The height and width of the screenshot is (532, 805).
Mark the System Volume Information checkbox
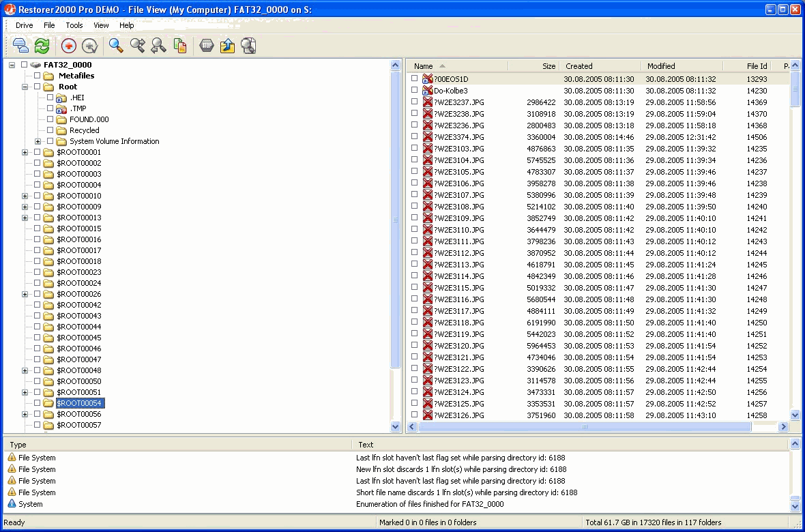50,141
